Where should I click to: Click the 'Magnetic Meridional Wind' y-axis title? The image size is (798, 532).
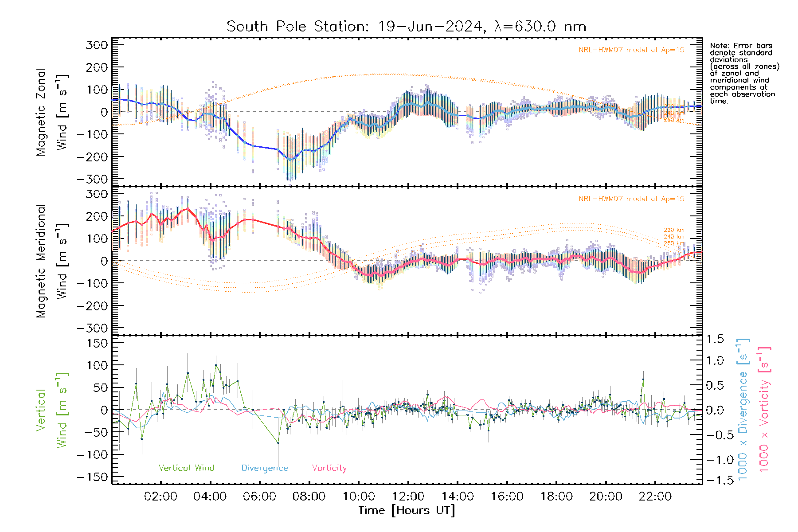click(x=51, y=261)
